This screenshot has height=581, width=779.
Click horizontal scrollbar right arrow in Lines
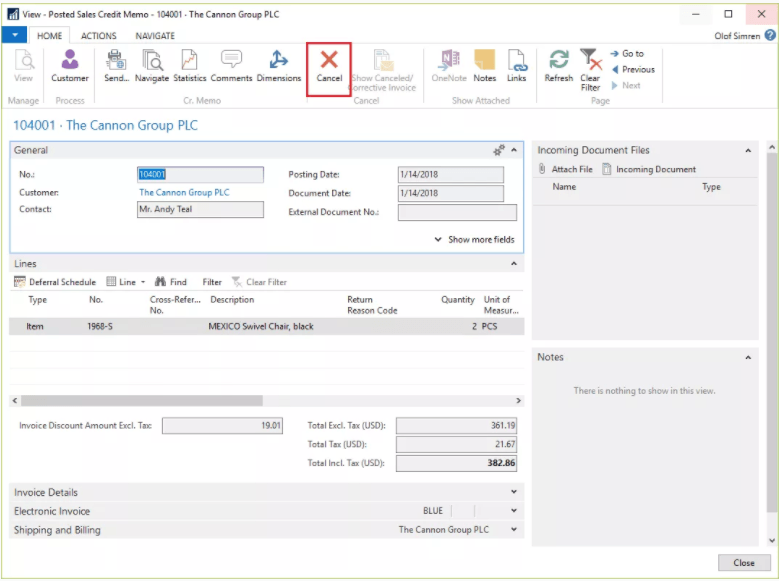click(x=518, y=401)
